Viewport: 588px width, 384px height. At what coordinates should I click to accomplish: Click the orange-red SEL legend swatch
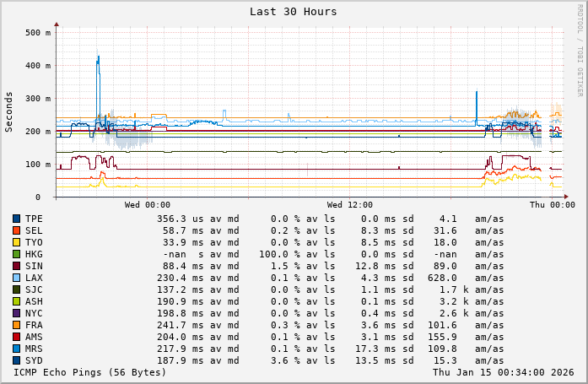16,230
